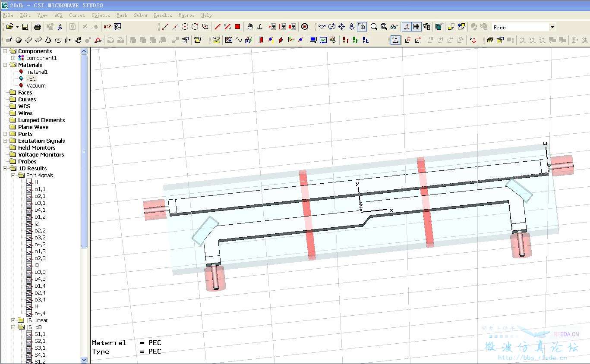Open the File menu

coord(8,15)
